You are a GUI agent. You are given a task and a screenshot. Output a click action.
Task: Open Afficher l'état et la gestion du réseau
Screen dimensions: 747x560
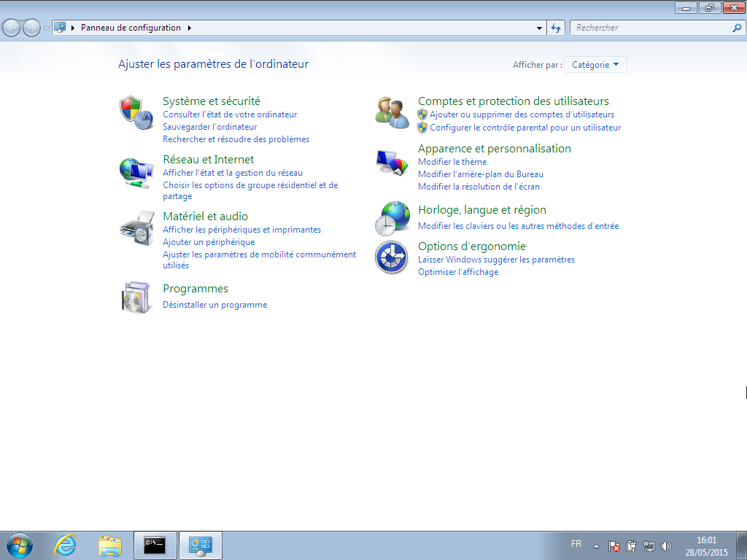coord(233,173)
